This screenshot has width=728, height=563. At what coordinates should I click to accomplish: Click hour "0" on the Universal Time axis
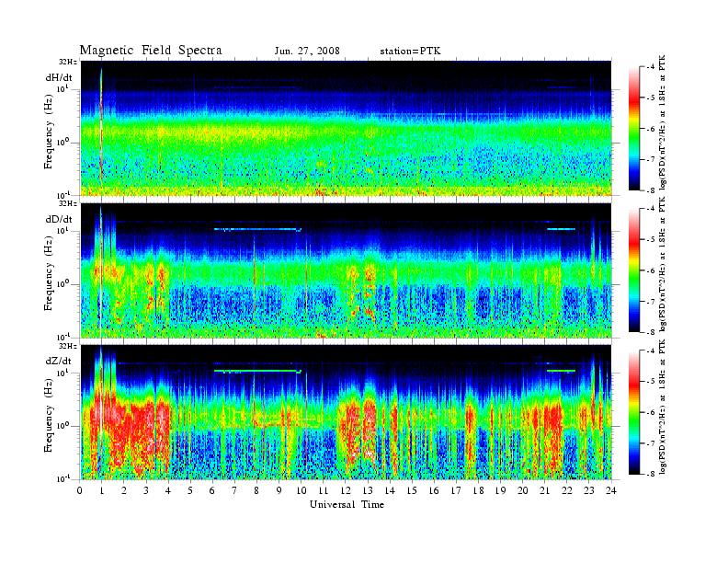coord(80,491)
